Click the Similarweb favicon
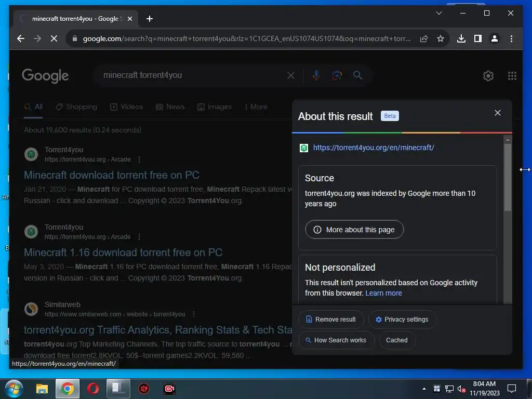Viewport: 532px width, 399px height. [31, 309]
